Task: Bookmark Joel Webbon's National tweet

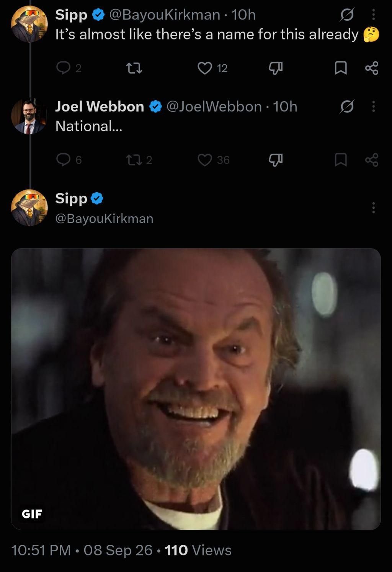Action: coord(341,160)
